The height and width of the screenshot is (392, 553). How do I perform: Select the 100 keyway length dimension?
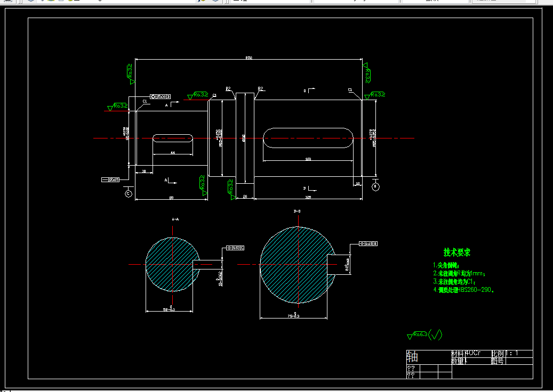click(308, 159)
